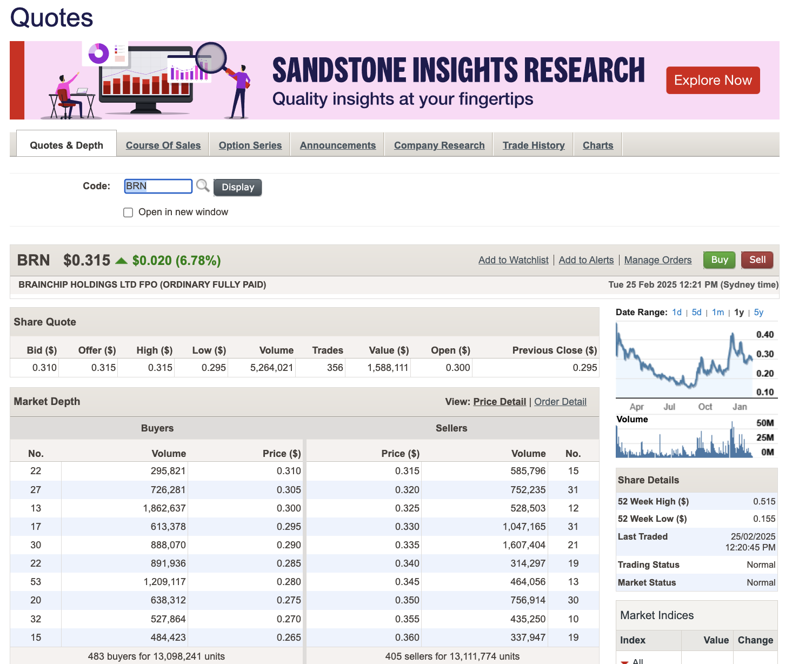Click the green Buy button

tap(720, 260)
